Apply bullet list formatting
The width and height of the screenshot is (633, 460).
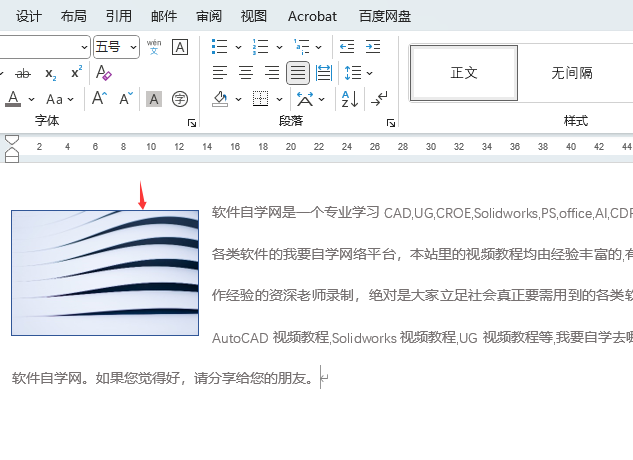click(220, 47)
